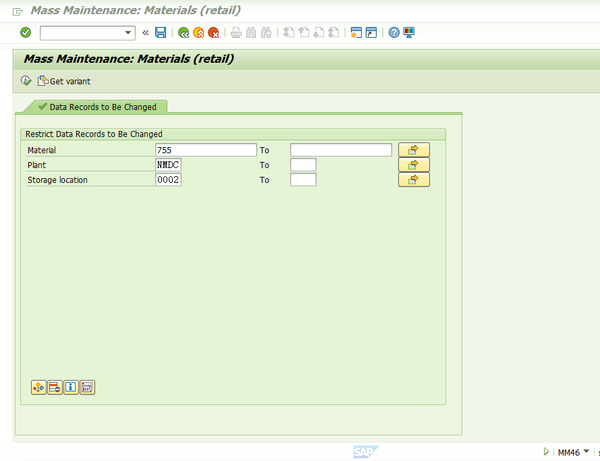Click the Delete selection row icon
This screenshot has width=600, height=461.
(55, 388)
